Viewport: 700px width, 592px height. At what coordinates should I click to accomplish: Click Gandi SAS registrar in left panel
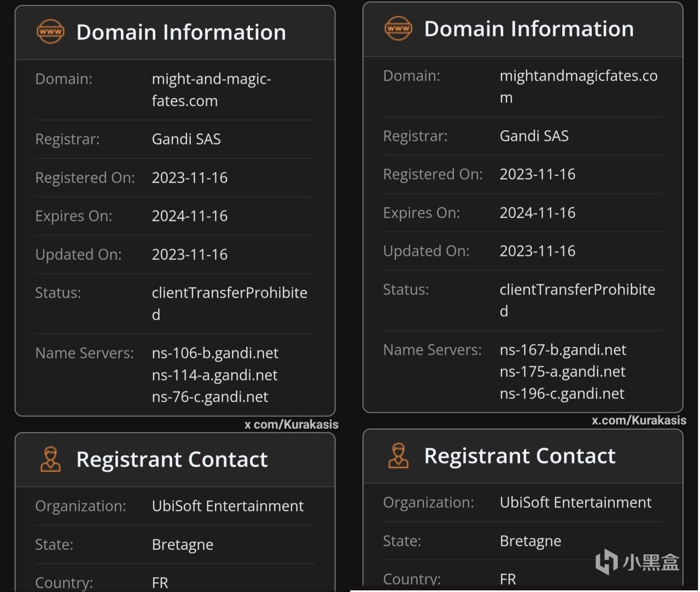(186, 139)
